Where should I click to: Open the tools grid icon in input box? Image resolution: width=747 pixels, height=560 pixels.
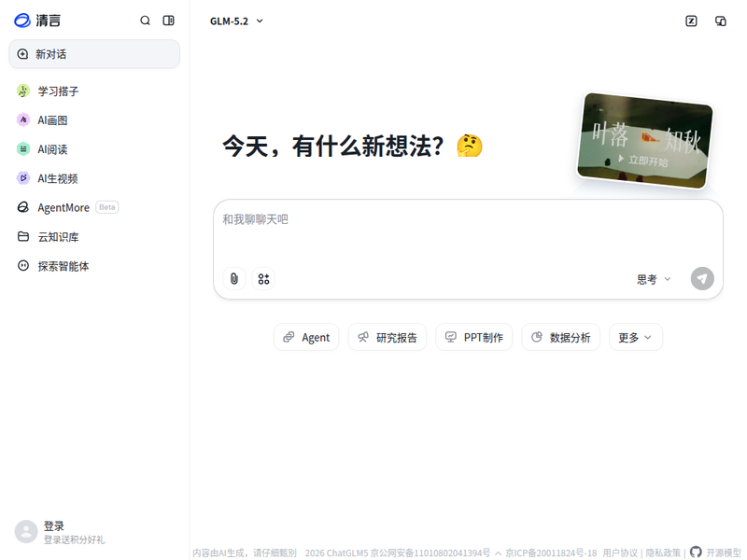(263, 278)
